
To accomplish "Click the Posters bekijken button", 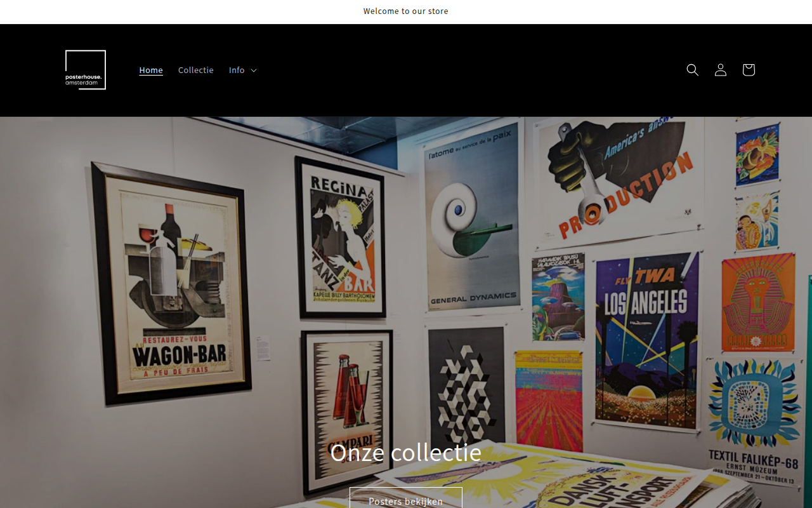I will coord(406,498).
